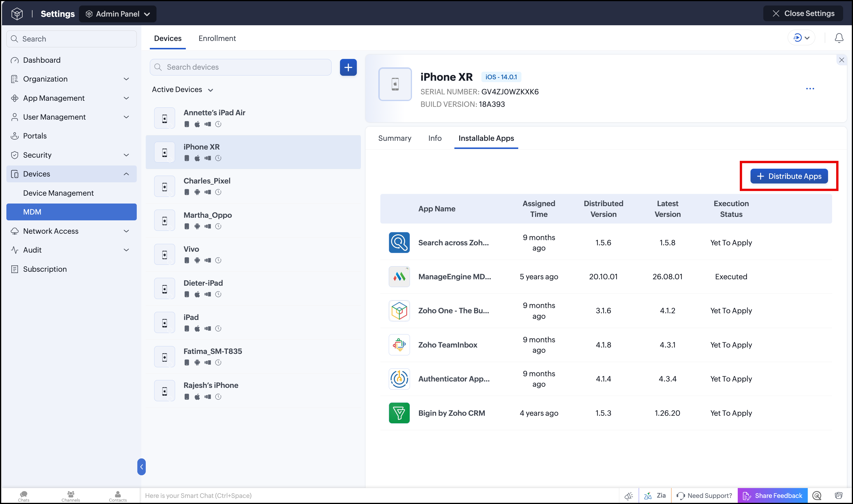
Task: Select the device named iPad
Action: 253,323
